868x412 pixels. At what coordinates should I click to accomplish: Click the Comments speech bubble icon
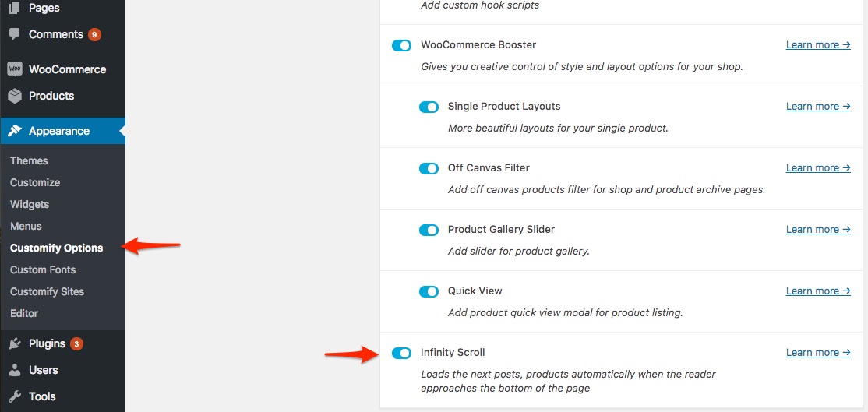pyautogui.click(x=14, y=34)
